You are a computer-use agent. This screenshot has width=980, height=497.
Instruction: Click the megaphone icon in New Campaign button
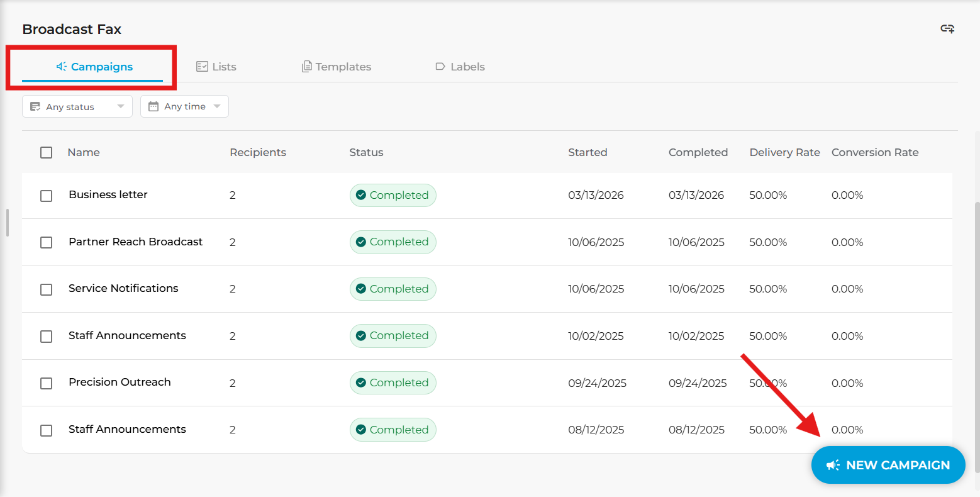(833, 466)
